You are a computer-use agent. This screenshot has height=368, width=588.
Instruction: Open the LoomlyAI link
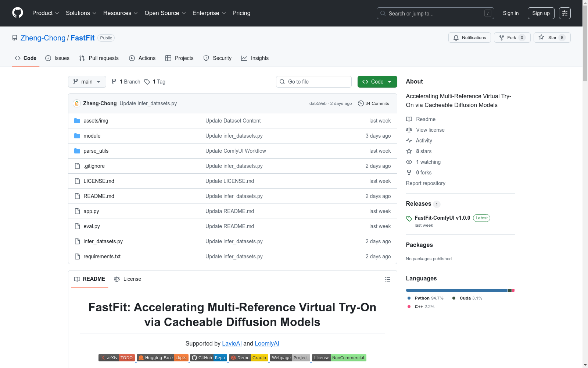coord(267,343)
